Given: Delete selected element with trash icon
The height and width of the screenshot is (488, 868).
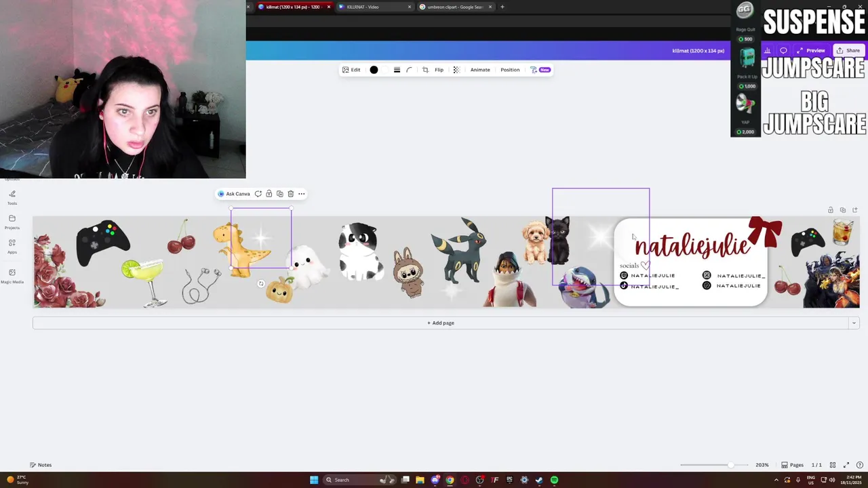Looking at the screenshot, I should point(291,194).
